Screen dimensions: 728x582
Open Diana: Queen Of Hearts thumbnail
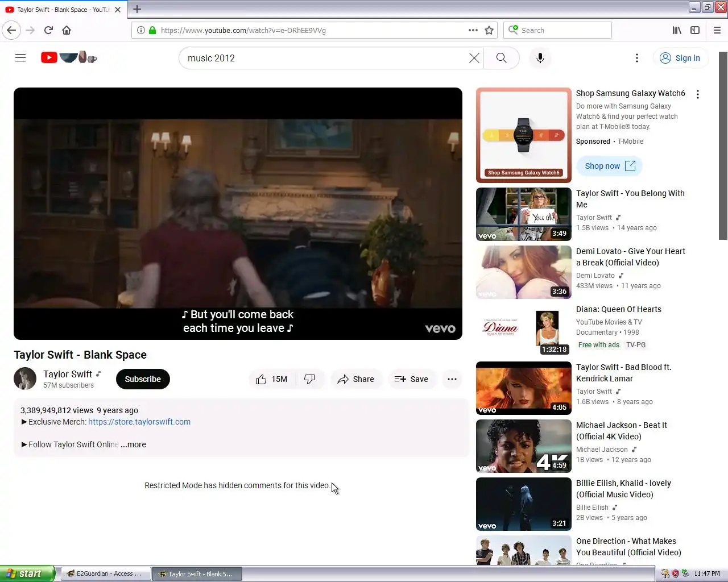[524, 330]
